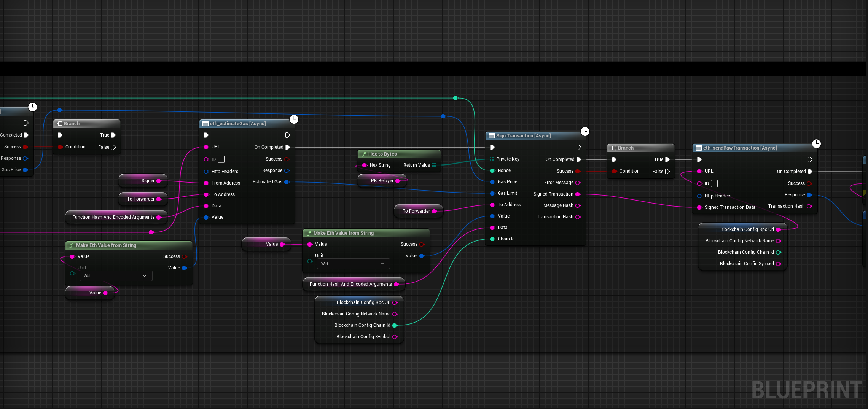Click the Signer variable node
This screenshot has width=868, height=409.
(148, 181)
